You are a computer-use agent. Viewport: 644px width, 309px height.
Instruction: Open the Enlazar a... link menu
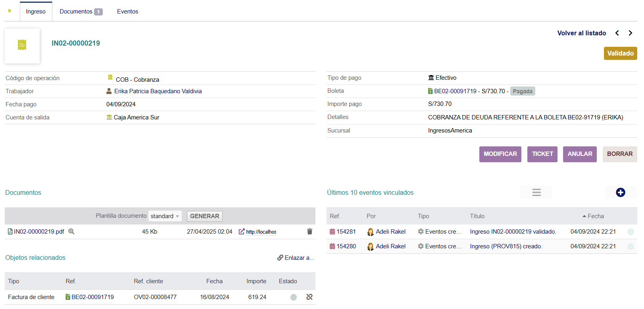point(296,258)
